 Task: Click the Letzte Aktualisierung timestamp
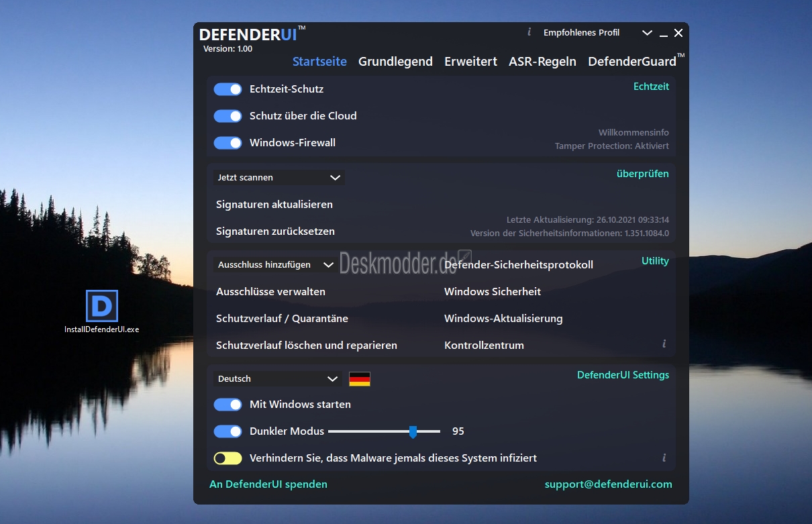(587, 220)
